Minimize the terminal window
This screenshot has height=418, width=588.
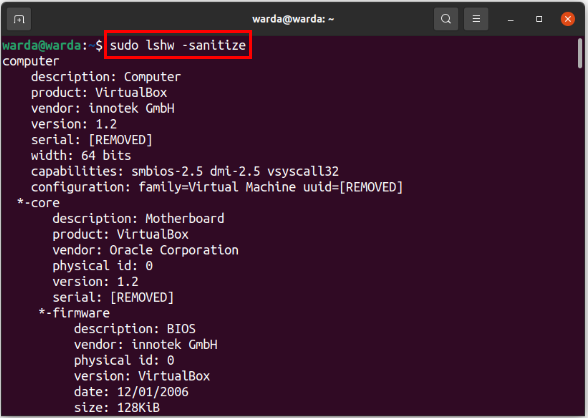(x=510, y=19)
